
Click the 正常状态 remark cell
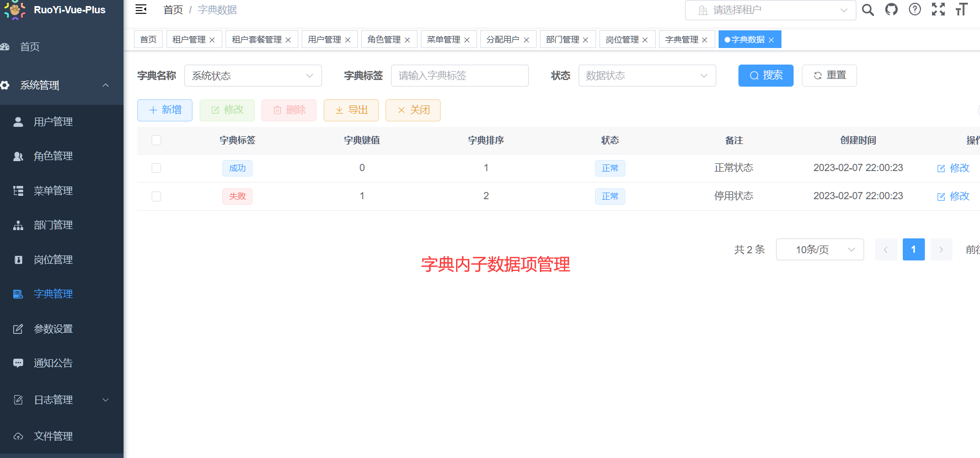[x=733, y=168]
